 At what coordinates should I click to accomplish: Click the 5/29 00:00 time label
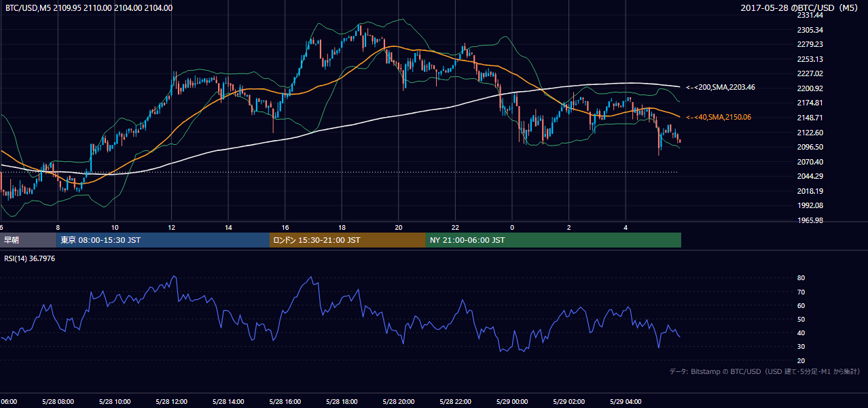(x=511, y=402)
